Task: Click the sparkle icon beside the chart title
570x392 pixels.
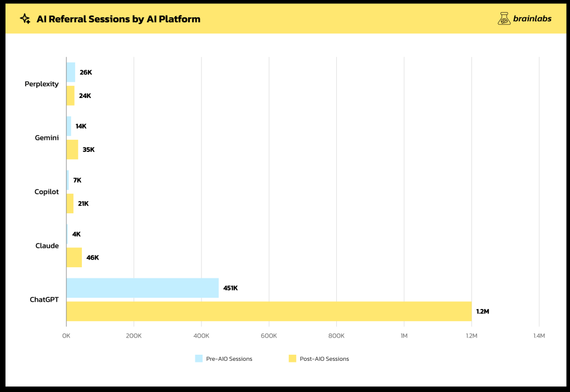Action: point(25,19)
